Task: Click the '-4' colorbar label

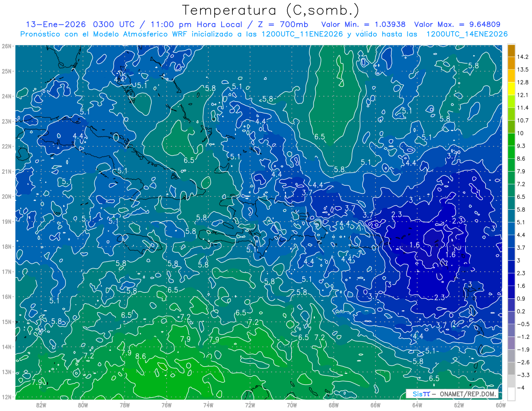Action: click(520, 388)
